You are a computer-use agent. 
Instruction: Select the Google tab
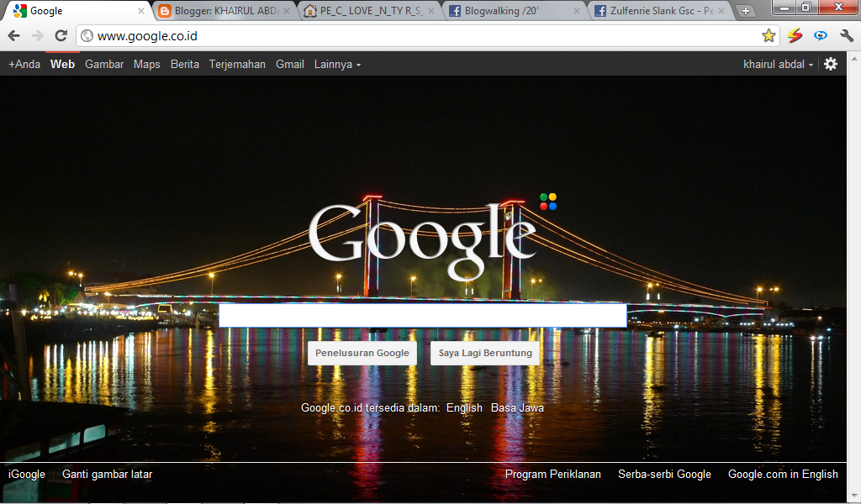click(x=77, y=11)
